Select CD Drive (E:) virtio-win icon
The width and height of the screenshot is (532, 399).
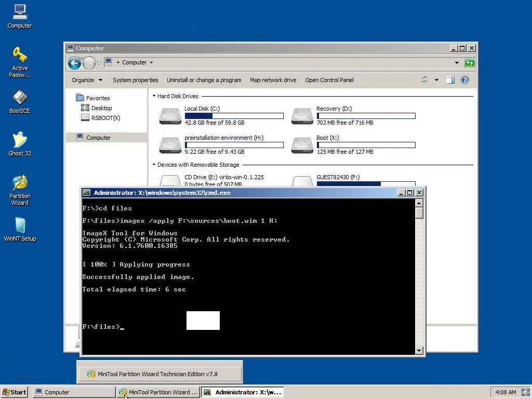pyautogui.click(x=170, y=180)
